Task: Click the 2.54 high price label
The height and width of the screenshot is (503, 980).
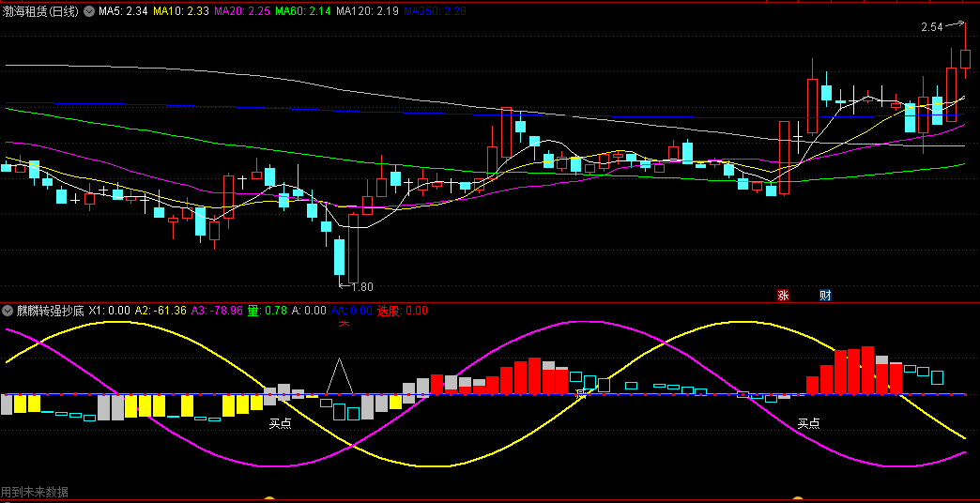Action: [x=932, y=27]
